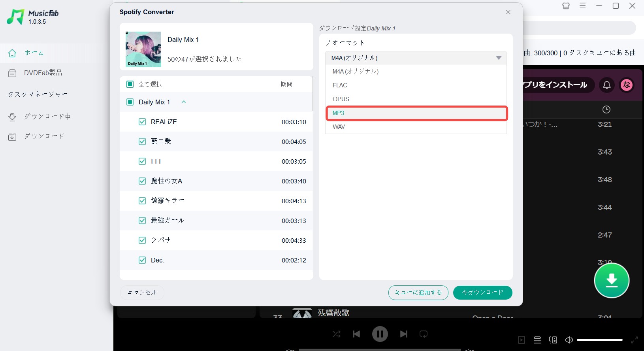Open connect to a device icon
This screenshot has height=351, width=644.
click(553, 340)
